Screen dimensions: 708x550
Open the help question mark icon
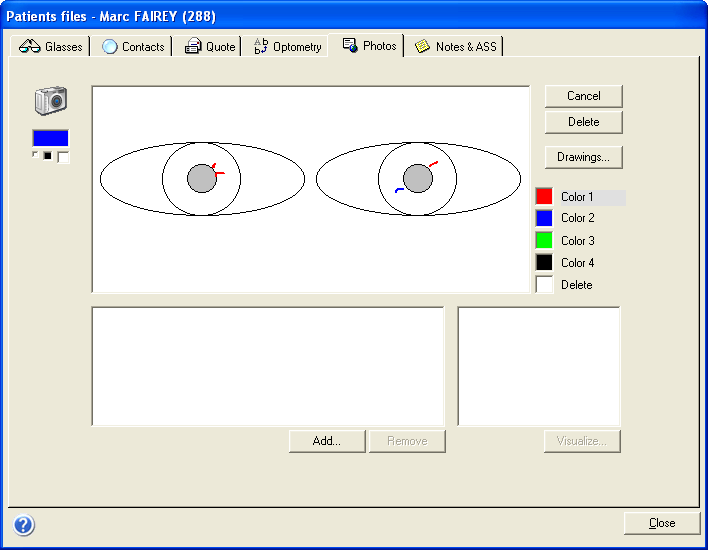tap(24, 525)
